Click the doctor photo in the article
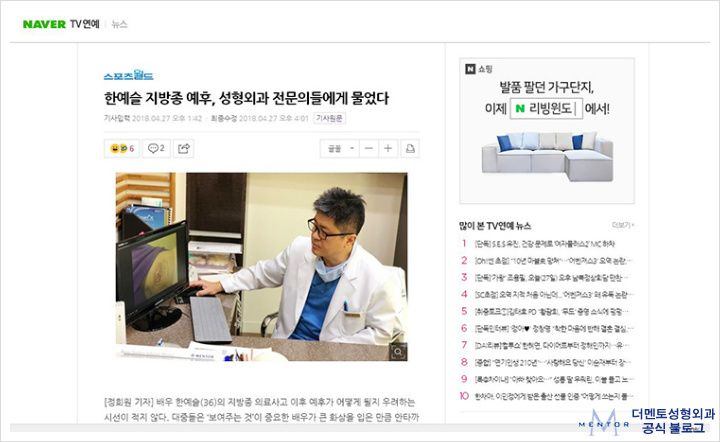 click(261, 266)
